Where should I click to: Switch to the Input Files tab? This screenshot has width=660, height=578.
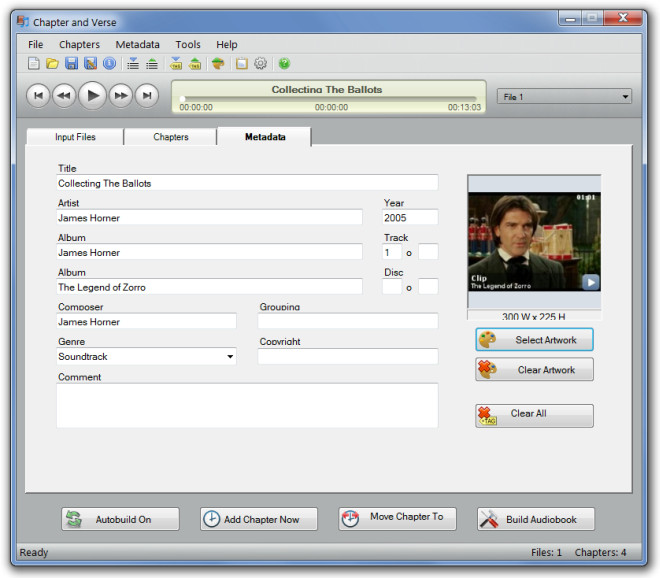pos(75,137)
